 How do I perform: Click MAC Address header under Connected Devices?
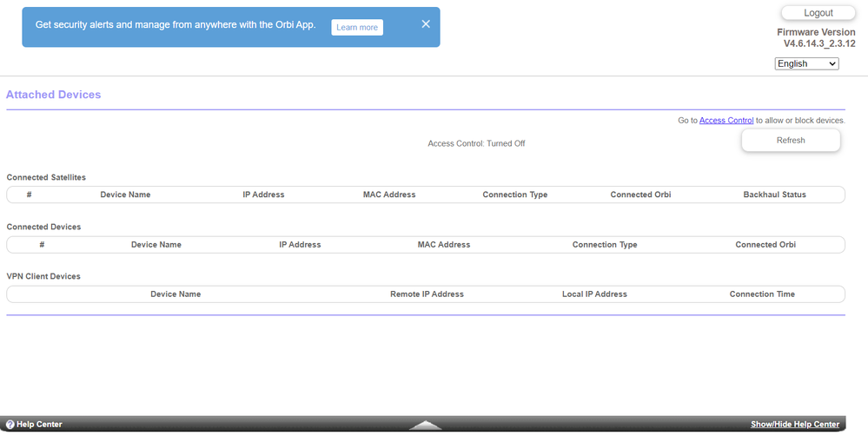click(x=443, y=245)
